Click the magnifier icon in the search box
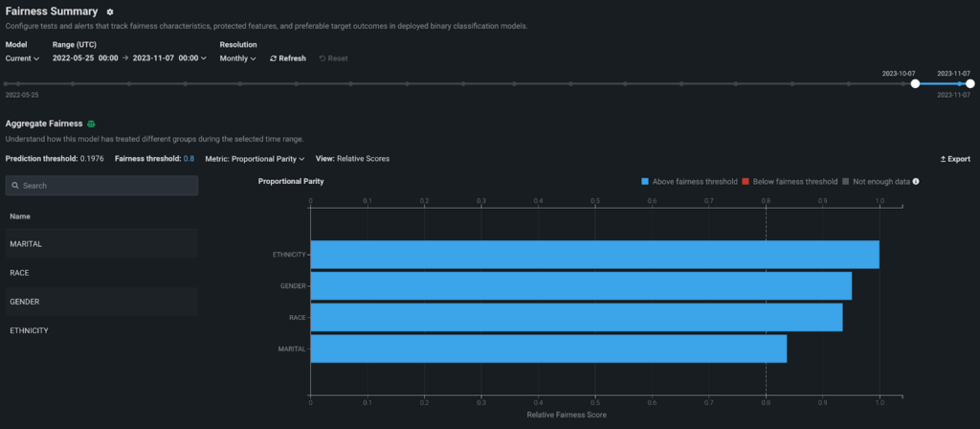The image size is (980, 429). point(16,186)
